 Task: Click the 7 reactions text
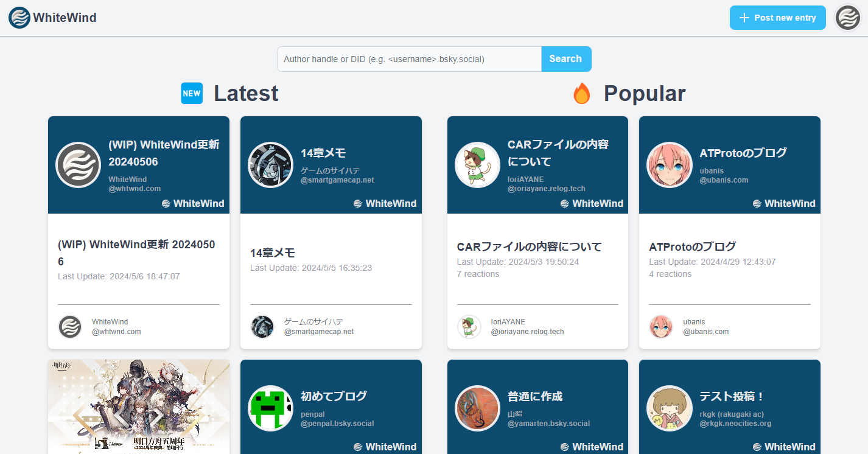point(478,274)
